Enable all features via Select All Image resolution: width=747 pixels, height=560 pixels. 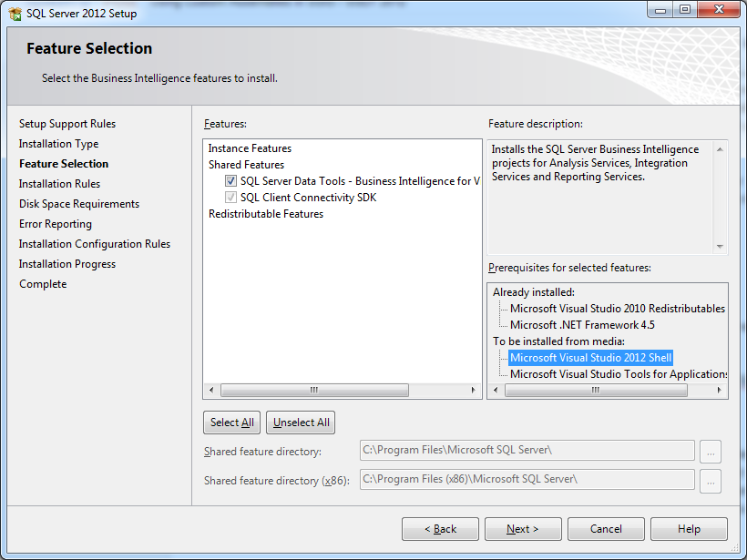(231, 422)
